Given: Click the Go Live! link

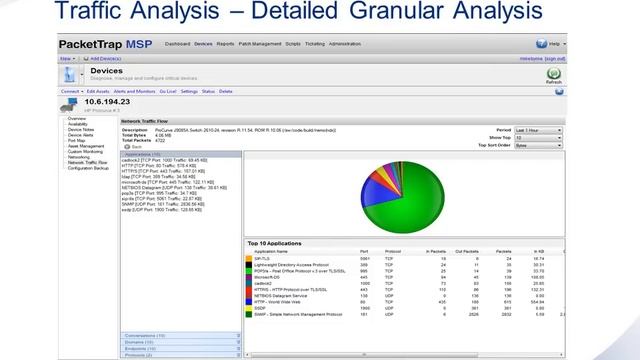Looking at the screenshot, I should click(x=168, y=91).
